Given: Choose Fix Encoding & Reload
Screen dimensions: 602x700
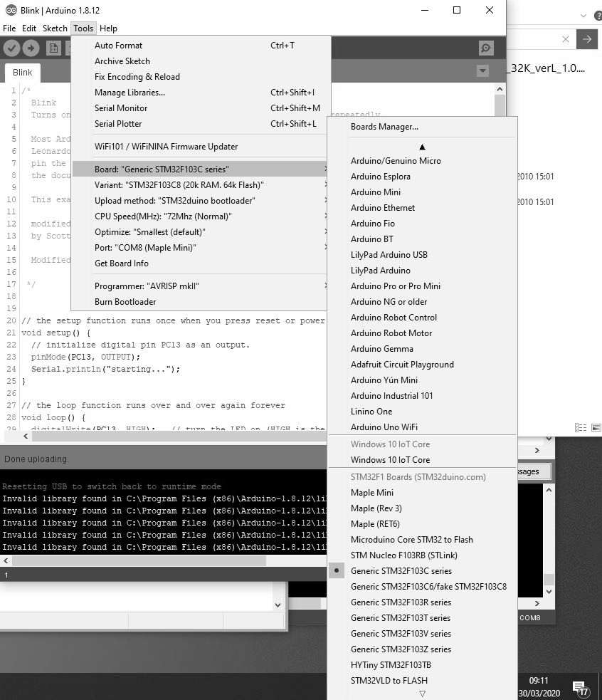Looking at the screenshot, I should (x=199, y=76).
